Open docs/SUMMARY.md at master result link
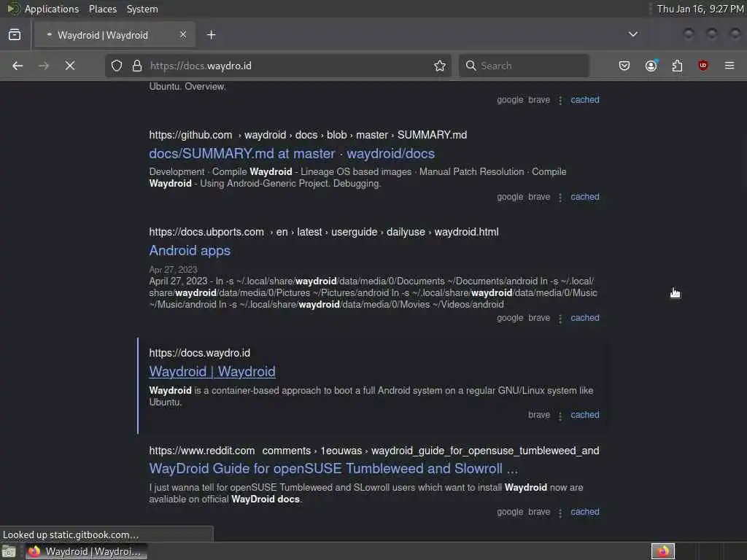This screenshot has height=560, width=747. pos(292,153)
